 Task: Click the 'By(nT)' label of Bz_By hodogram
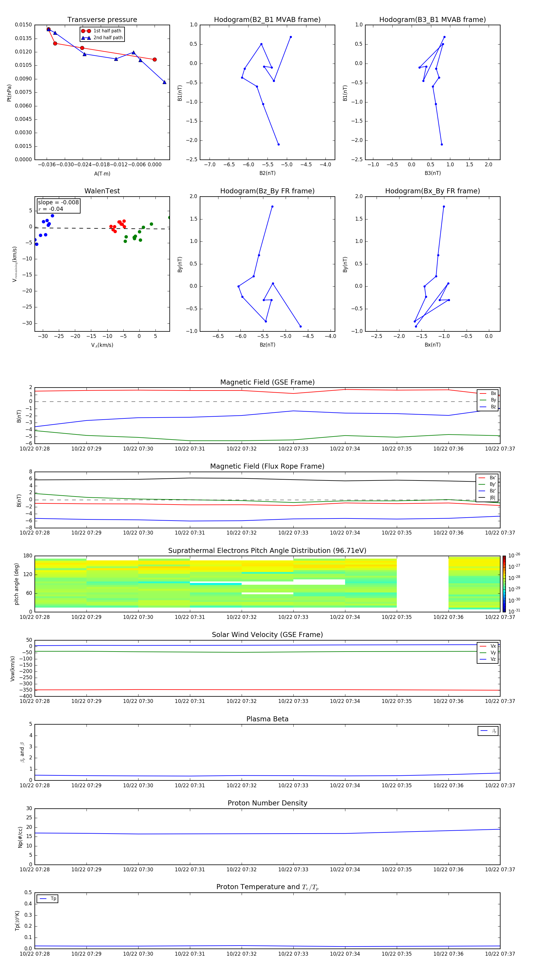tap(180, 264)
